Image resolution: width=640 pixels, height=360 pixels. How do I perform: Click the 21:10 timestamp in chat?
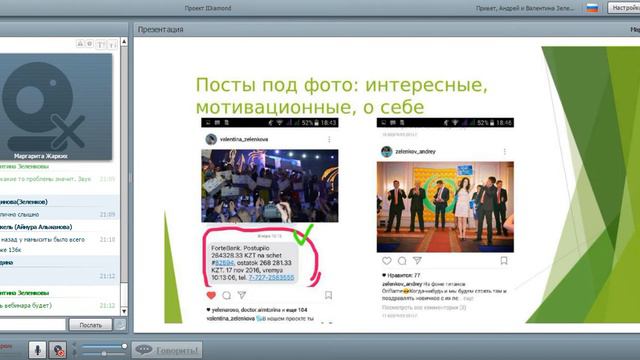point(107,240)
